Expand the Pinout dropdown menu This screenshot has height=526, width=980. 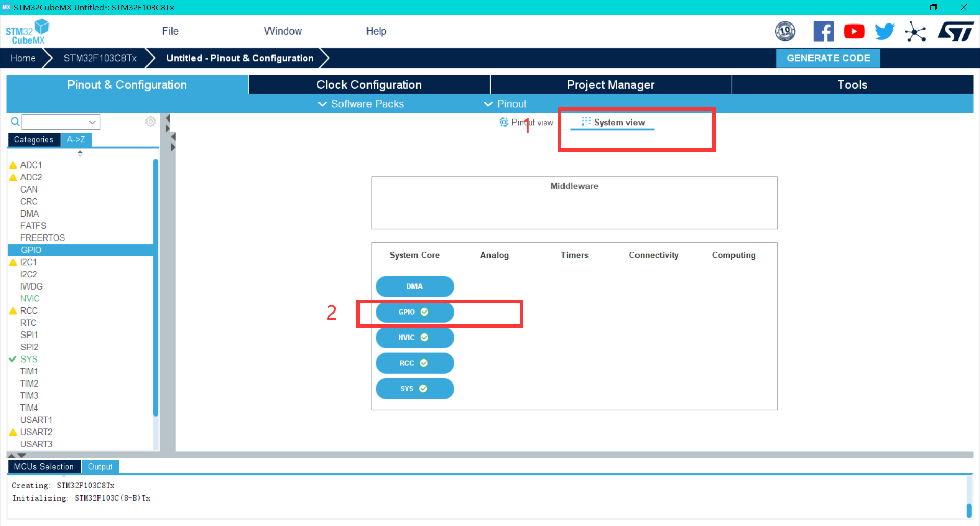(505, 104)
